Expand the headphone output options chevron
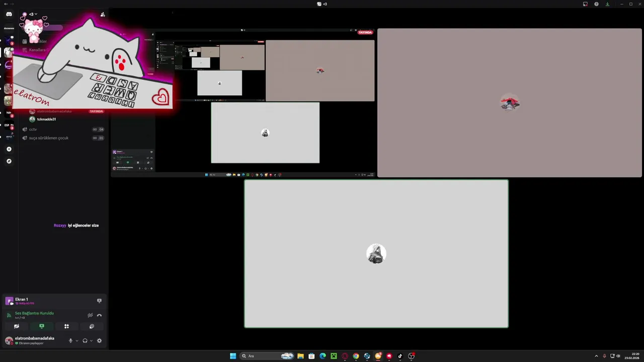The height and width of the screenshot is (362, 644). click(91, 340)
